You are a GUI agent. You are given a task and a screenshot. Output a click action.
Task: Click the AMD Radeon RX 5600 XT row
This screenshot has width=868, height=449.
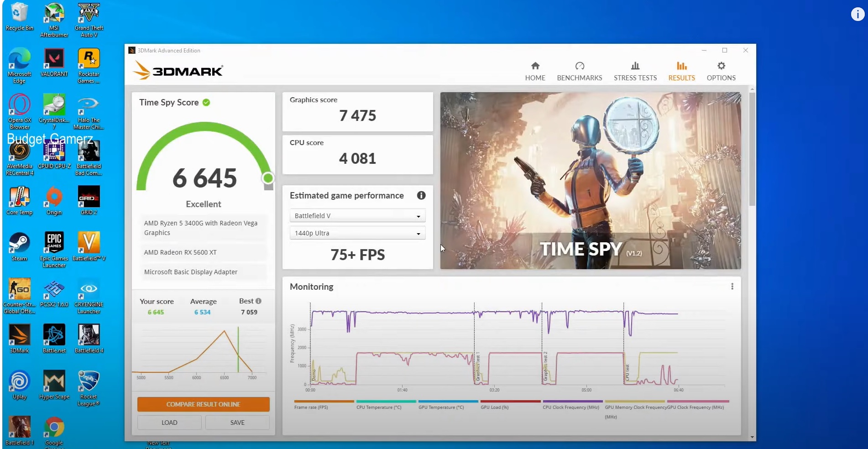[203, 252]
